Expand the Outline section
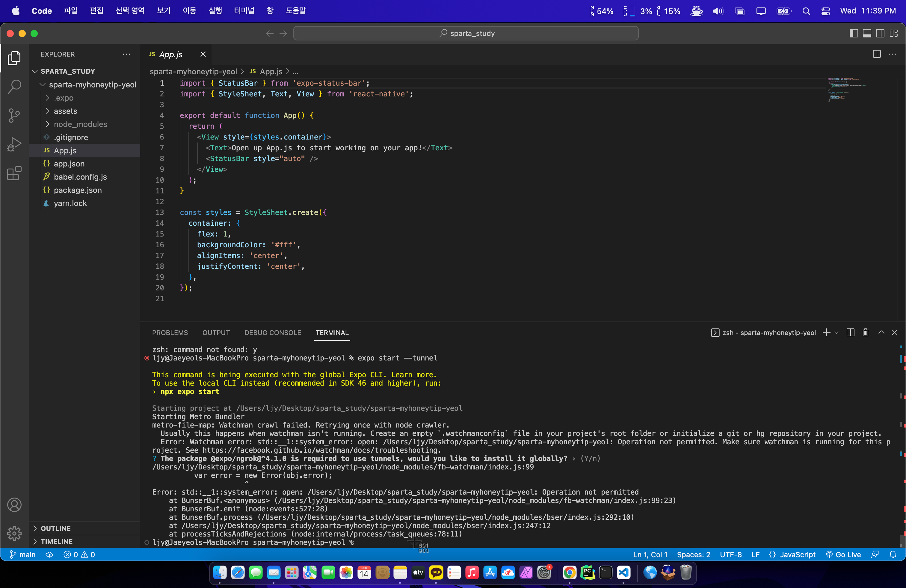This screenshot has height=588, width=906. click(84, 528)
